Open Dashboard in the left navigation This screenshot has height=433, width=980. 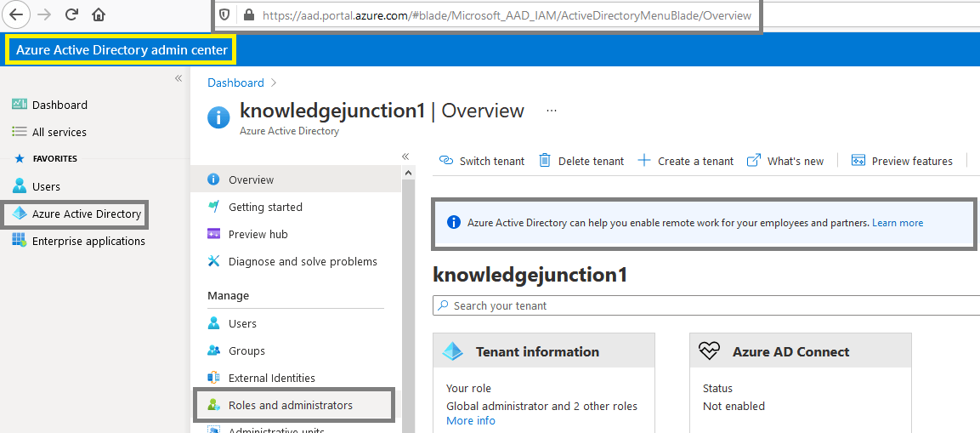click(59, 105)
